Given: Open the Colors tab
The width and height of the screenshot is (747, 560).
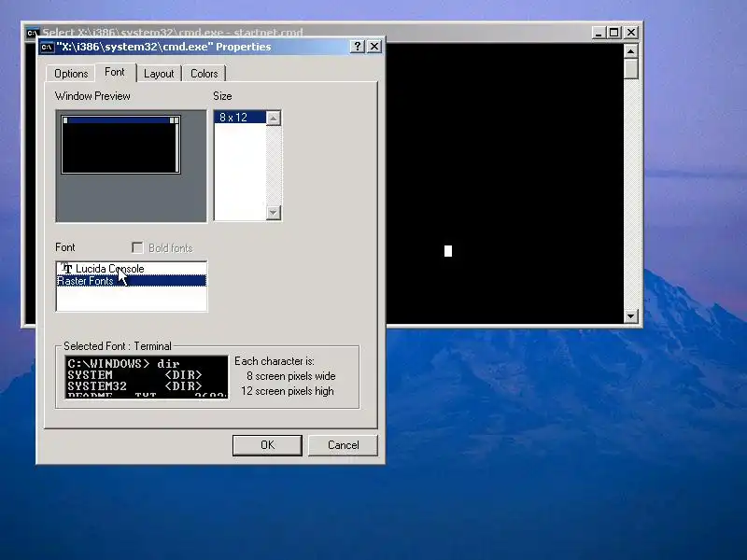Looking at the screenshot, I should point(204,74).
